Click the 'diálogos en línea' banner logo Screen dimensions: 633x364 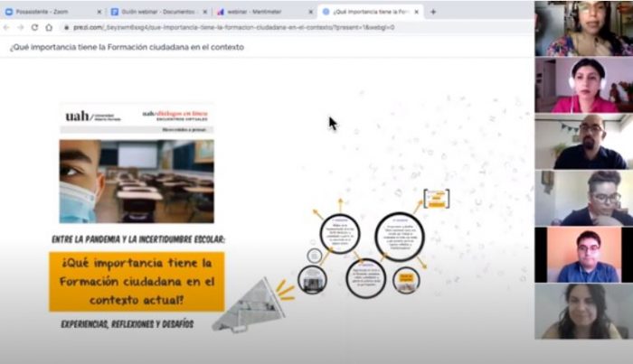(175, 116)
